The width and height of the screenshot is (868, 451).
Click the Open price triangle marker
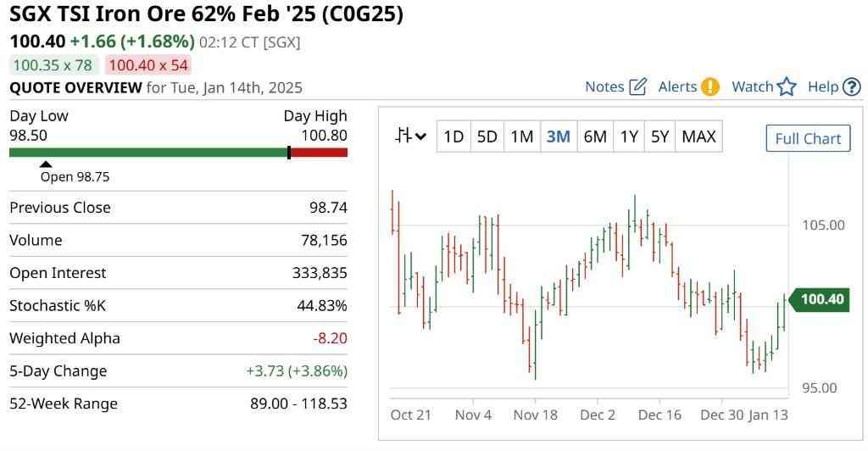(46, 164)
